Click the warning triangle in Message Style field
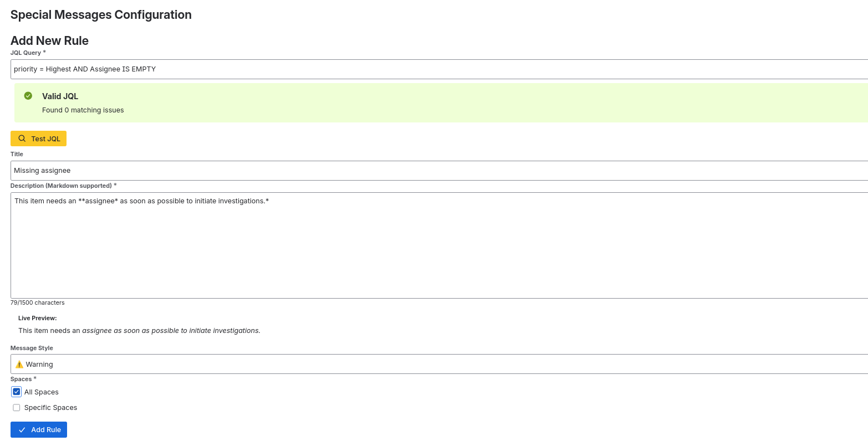This screenshot has height=441, width=868. pos(18,364)
